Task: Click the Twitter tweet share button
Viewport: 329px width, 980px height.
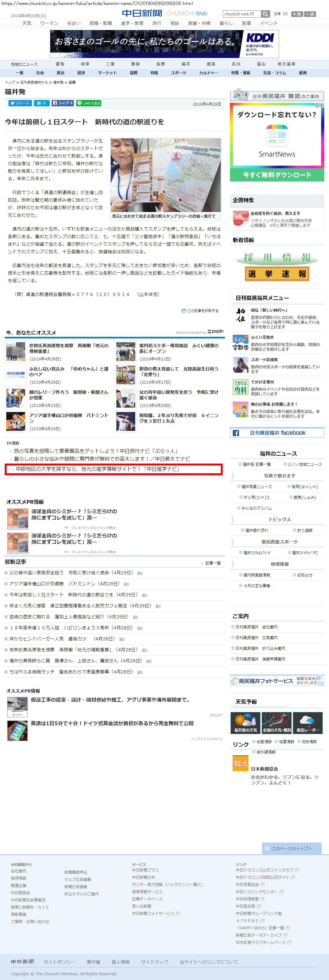Action: pyautogui.click(x=20, y=103)
